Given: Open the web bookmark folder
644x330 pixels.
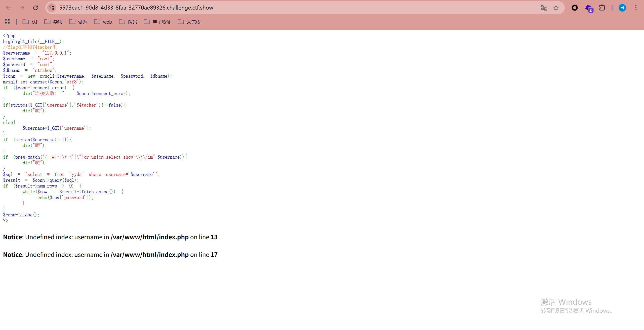Looking at the screenshot, I should [x=103, y=22].
